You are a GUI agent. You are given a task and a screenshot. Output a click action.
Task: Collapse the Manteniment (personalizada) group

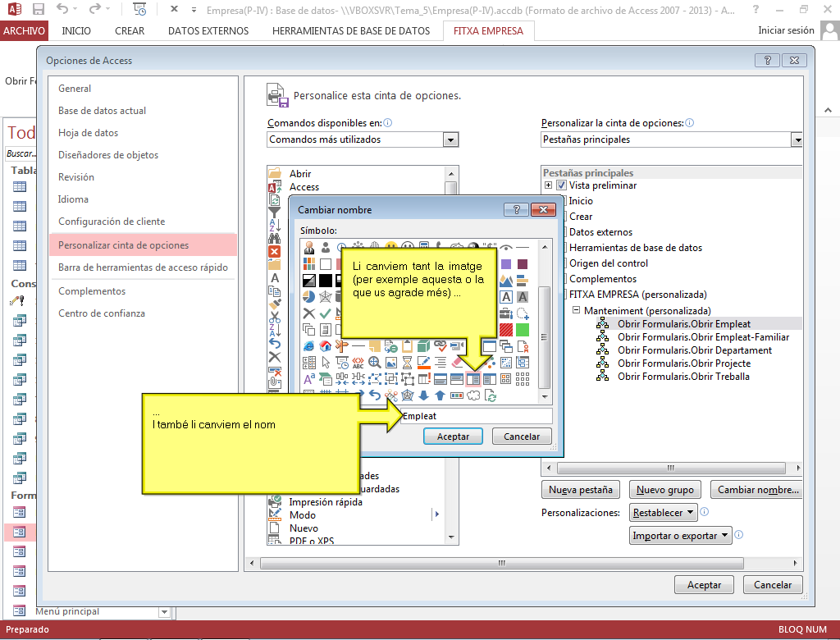click(577, 310)
